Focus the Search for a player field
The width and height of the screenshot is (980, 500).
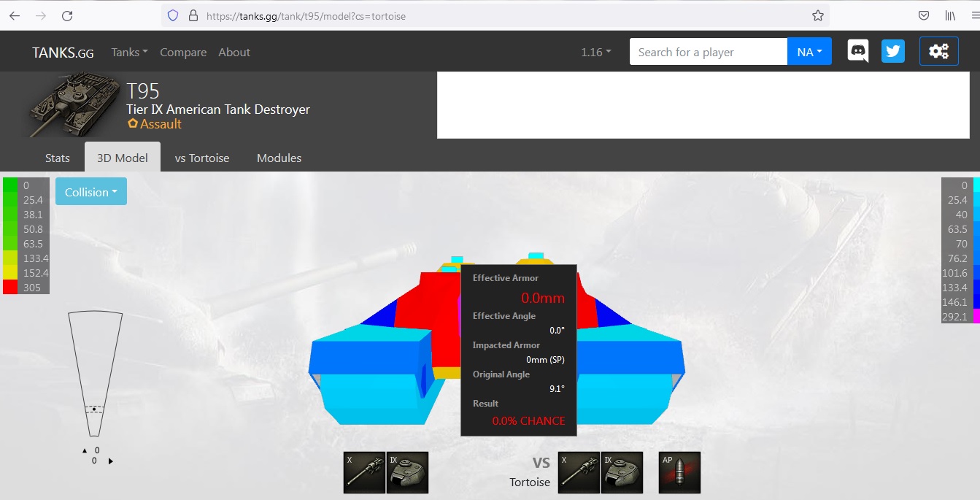(x=709, y=52)
